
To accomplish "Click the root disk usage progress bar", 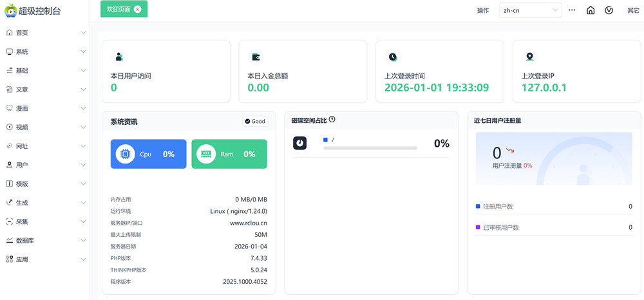I will (x=370, y=148).
